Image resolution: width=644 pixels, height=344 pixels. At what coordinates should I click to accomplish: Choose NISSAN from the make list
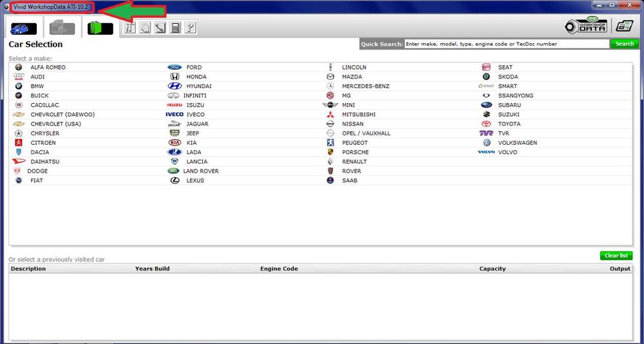[x=353, y=124]
